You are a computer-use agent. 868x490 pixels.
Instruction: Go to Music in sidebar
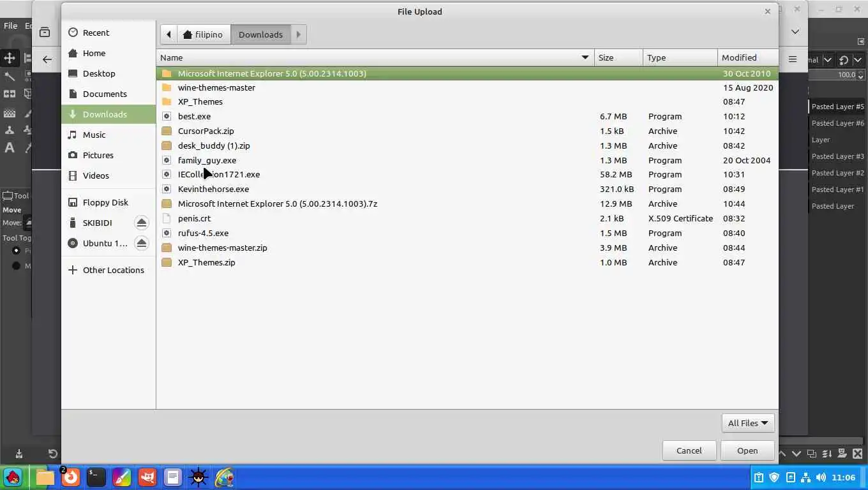click(108, 135)
